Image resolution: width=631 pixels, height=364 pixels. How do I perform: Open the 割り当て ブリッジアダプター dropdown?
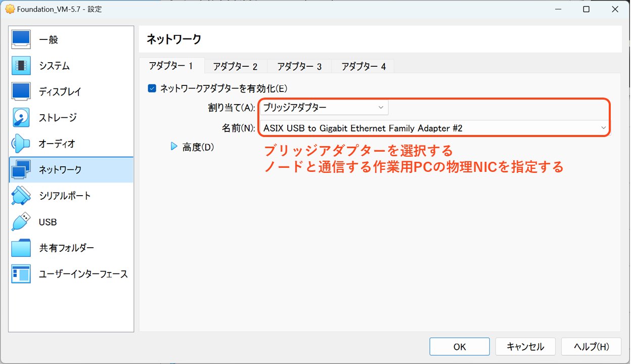(x=324, y=107)
